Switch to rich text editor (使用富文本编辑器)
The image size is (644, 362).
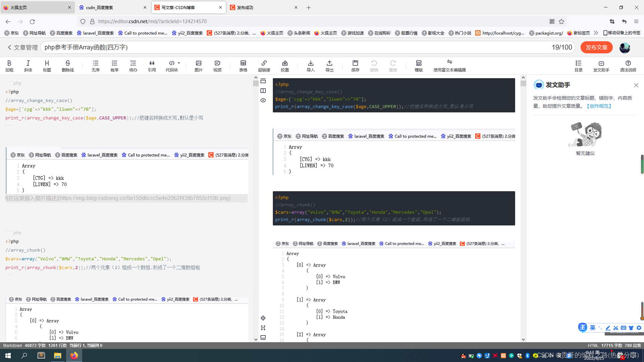pos(450,66)
